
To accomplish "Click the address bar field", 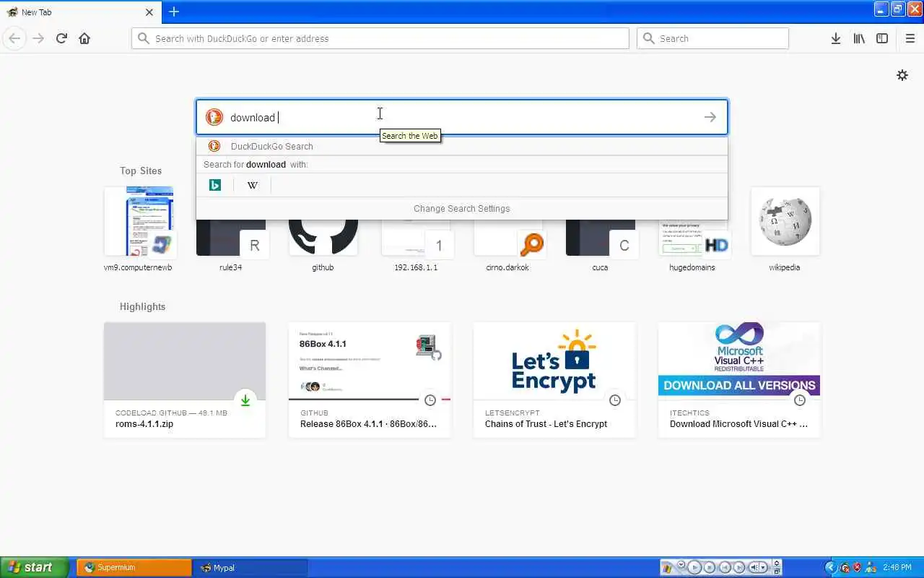I will coord(380,38).
